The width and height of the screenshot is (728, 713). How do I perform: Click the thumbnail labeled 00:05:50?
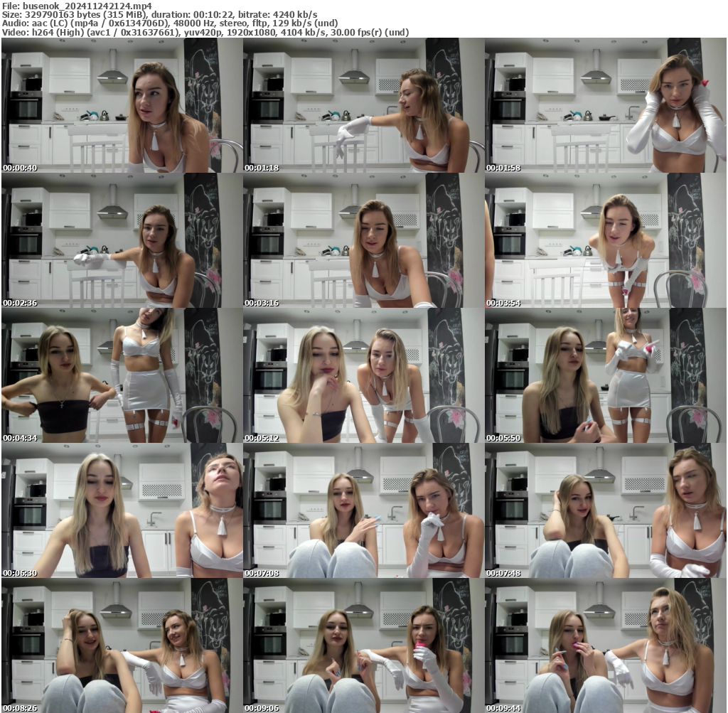[606, 373]
